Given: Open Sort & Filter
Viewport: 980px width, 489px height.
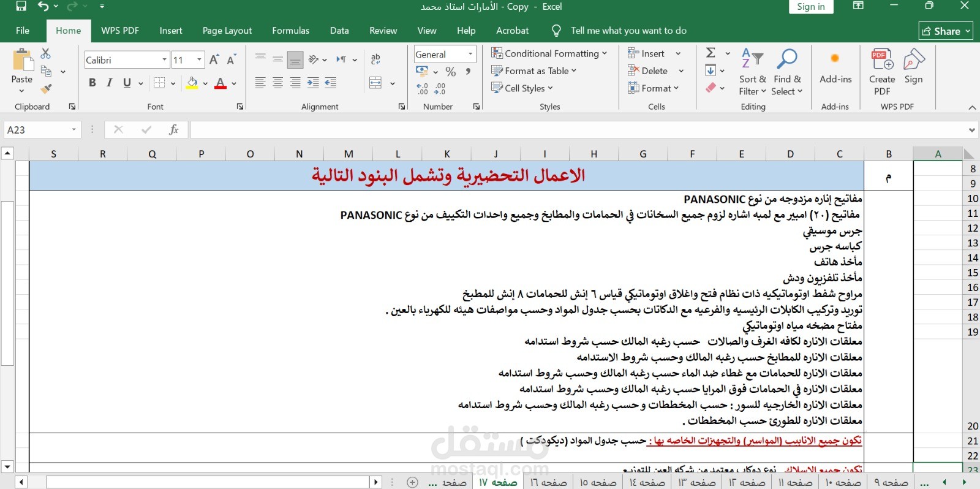Looking at the screenshot, I should [x=752, y=72].
